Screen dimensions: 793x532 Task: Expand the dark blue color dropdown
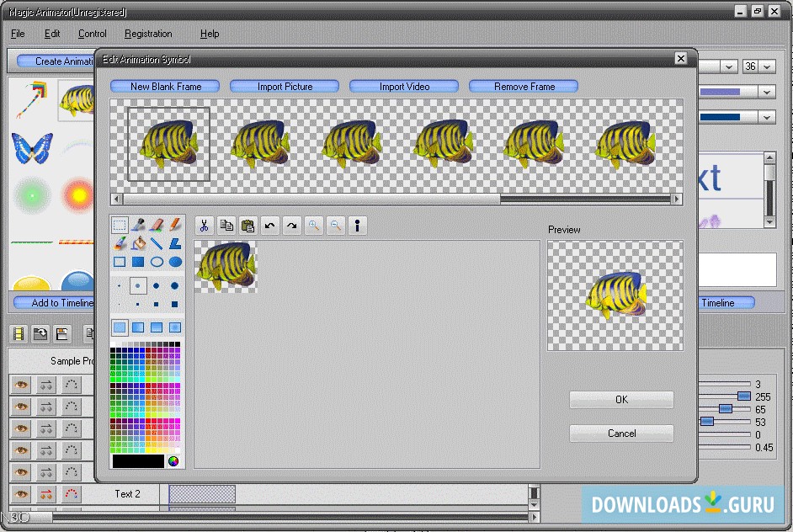point(766,117)
